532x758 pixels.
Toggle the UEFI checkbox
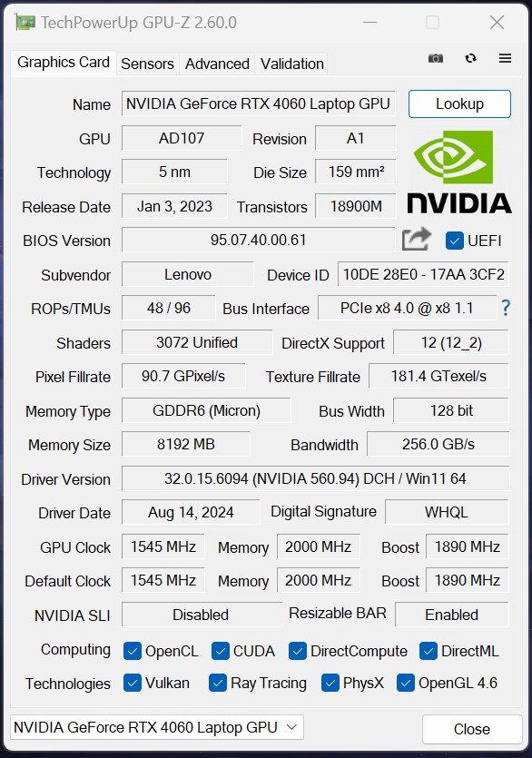pyautogui.click(x=455, y=241)
